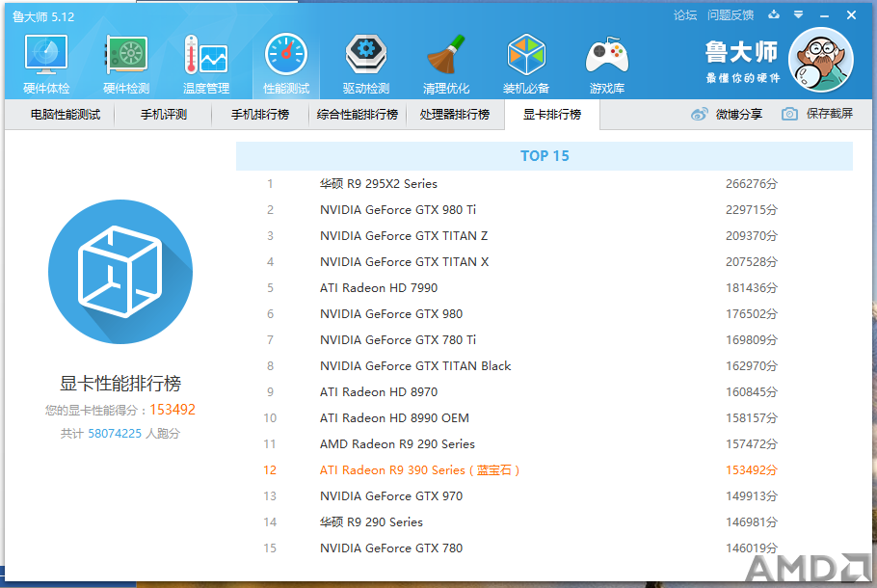Close the 鲁大师 window
Viewport: 877px width, 588px height.
click(851, 15)
